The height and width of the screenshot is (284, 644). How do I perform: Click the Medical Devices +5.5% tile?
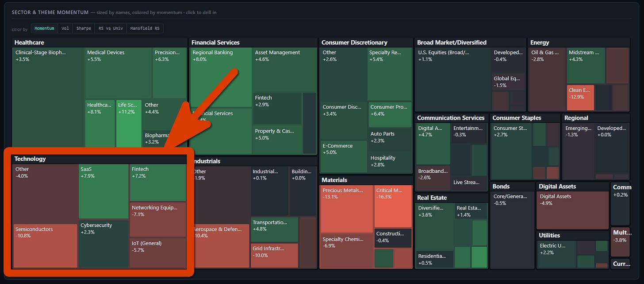(118, 73)
